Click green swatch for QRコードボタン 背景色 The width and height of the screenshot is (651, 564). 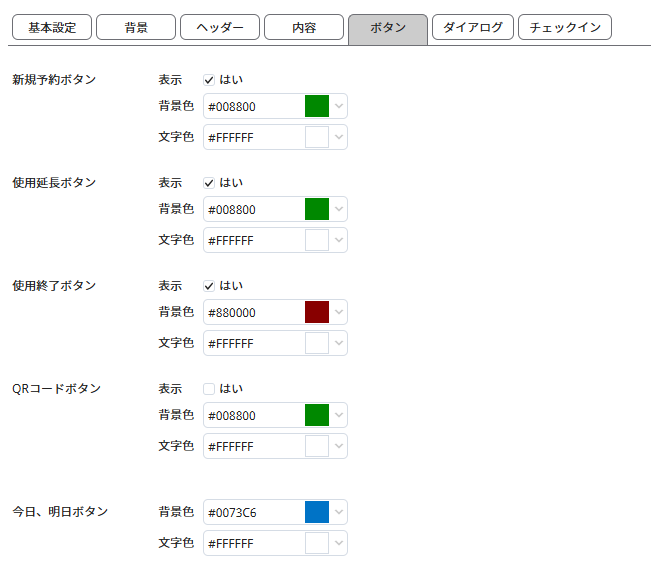(x=317, y=415)
